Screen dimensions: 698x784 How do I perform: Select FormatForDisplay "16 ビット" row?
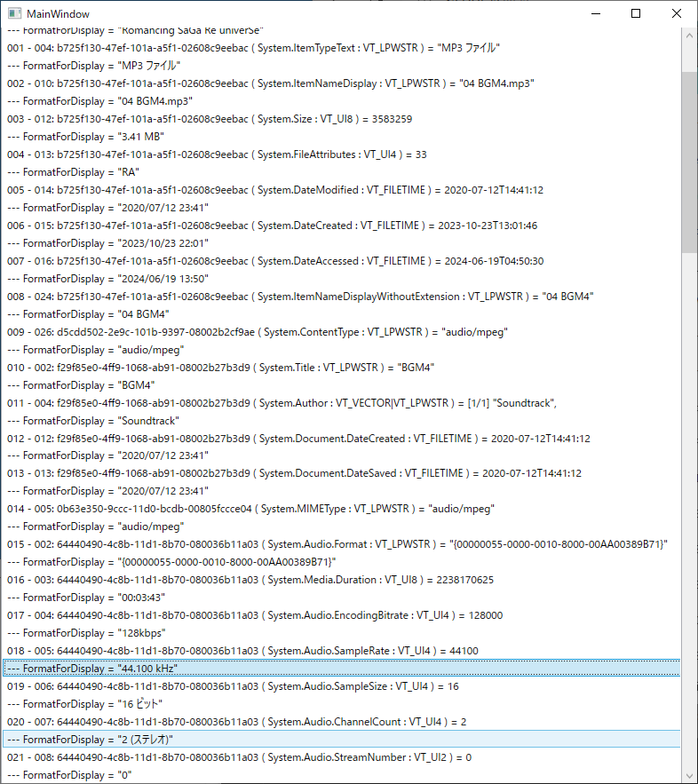point(342,704)
